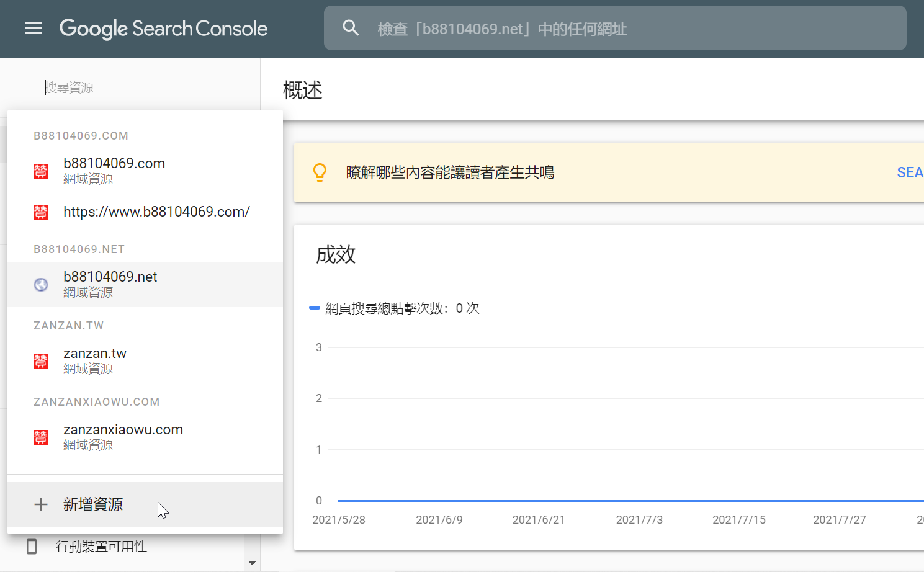The height and width of the screenshot is (572, 924).
Task: Click the B88104069.COM group header
Action: (81, 136)
